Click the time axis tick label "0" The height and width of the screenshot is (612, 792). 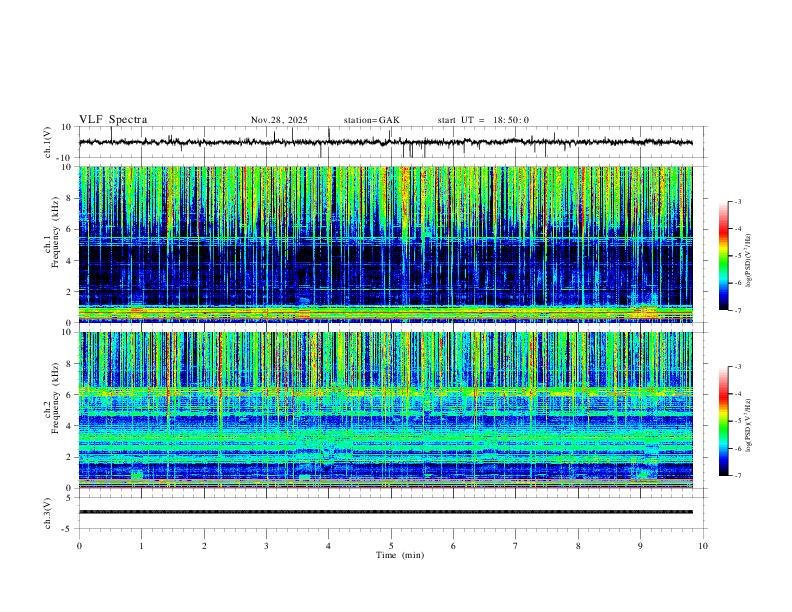(x=79, y=546)
